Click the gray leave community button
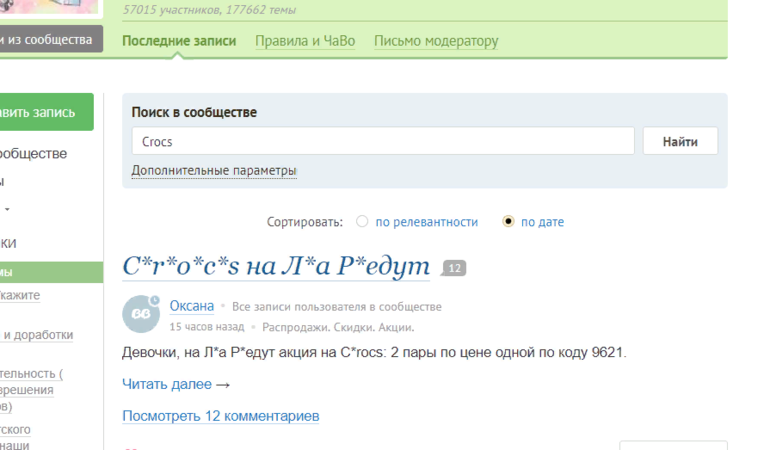The image size is (770, 450). point(50,40)
